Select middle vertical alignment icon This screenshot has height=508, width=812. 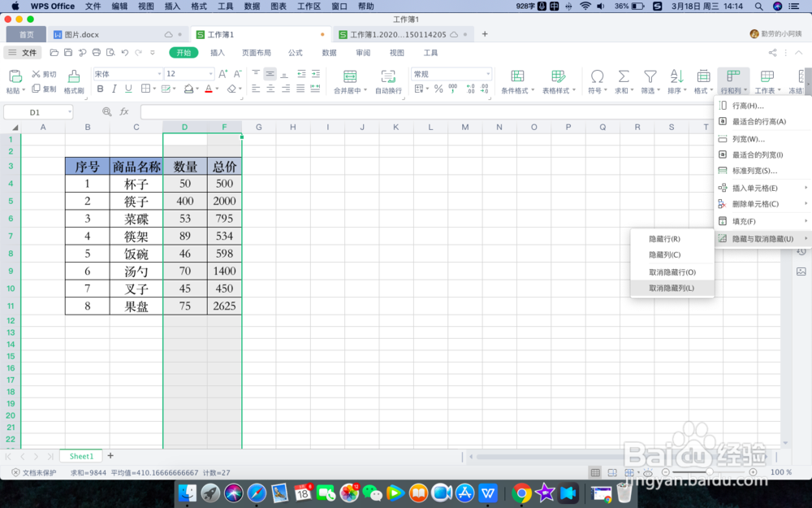click(270, 74)
